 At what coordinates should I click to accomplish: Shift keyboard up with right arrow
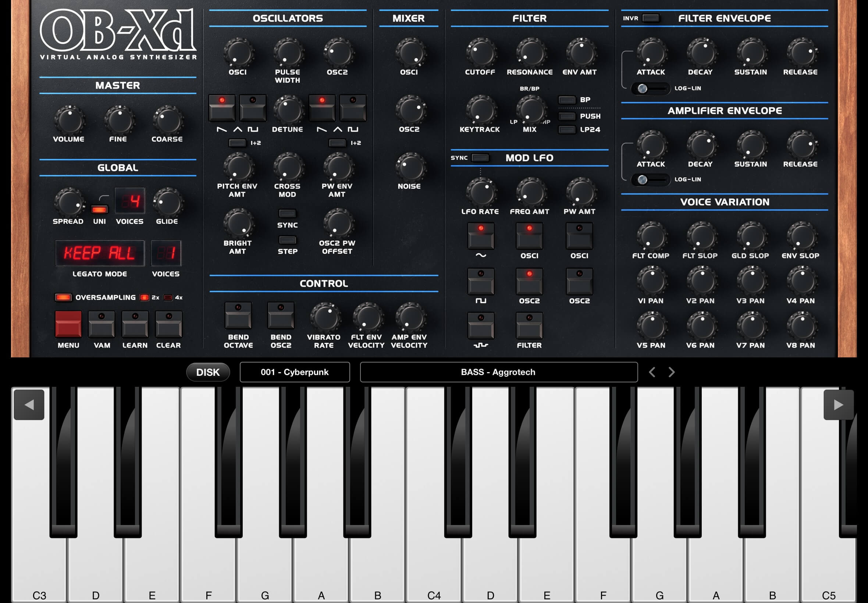(839, 405)
